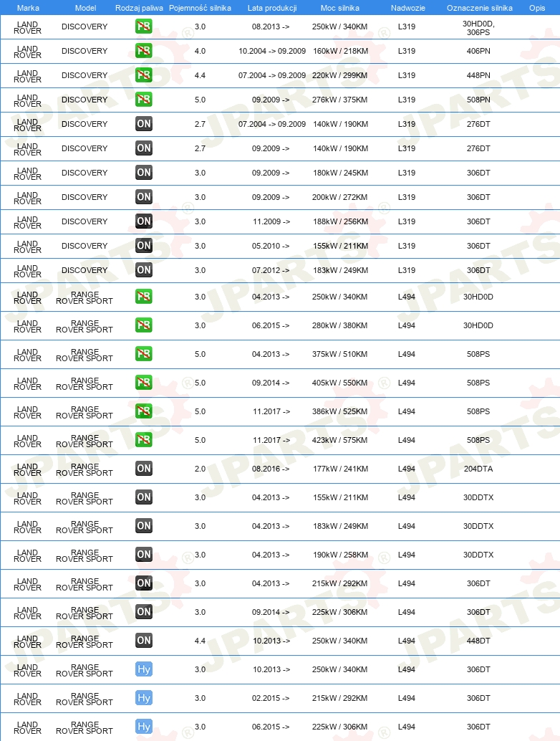Select the Moc silnika column header
This screenshot has width=560, height=741.
click(x=340, y=8)
